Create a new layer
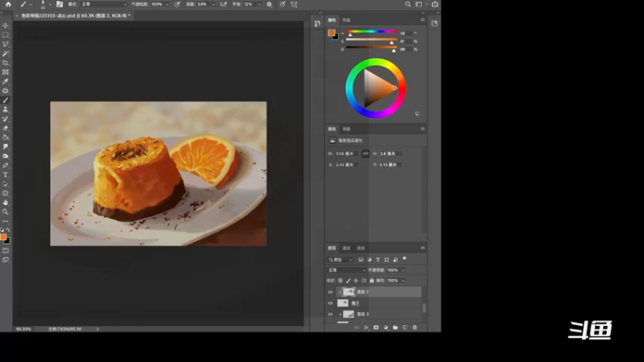 [405, 327]
